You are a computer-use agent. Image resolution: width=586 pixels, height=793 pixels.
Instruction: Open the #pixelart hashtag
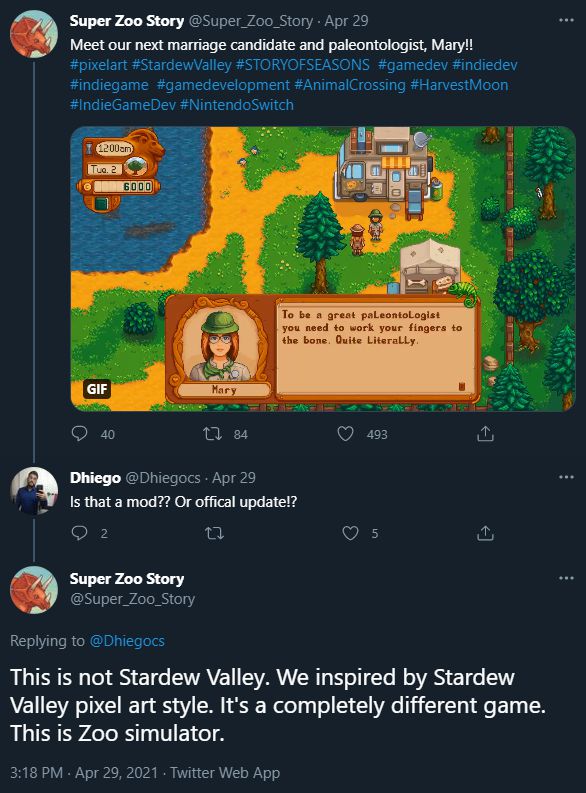pyautogui.click(x=99, y=65)
